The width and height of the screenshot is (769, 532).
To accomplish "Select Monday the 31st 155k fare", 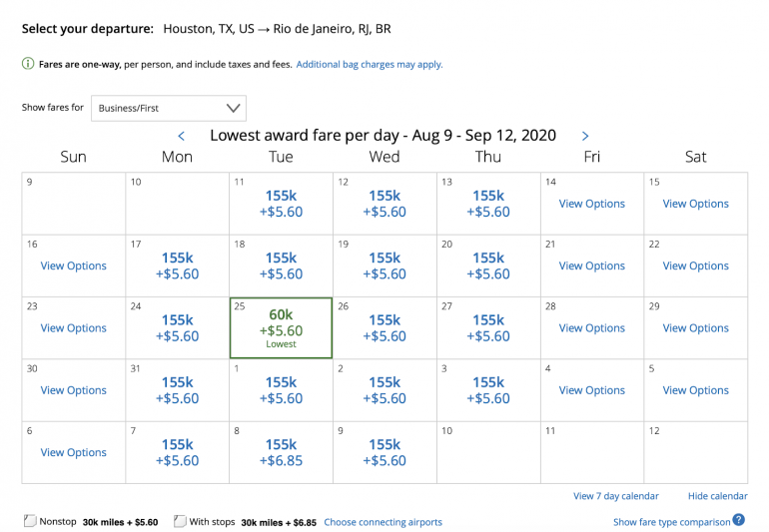I will click(x=178, y=390).
